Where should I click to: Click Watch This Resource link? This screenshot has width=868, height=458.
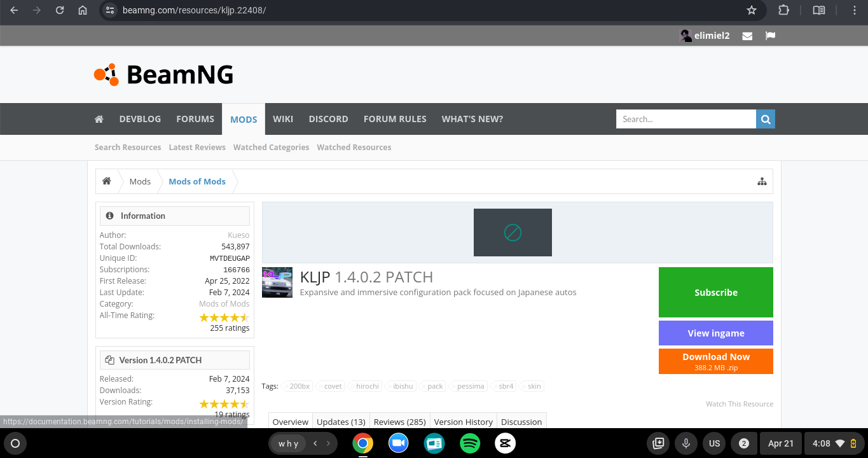click(740, 404)
